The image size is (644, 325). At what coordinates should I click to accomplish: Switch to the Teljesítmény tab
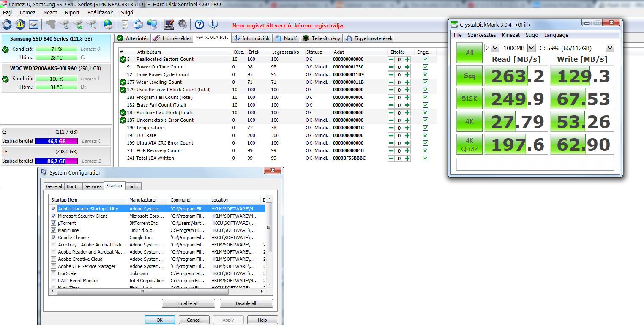pyautogui.click(x=321, y=38)
